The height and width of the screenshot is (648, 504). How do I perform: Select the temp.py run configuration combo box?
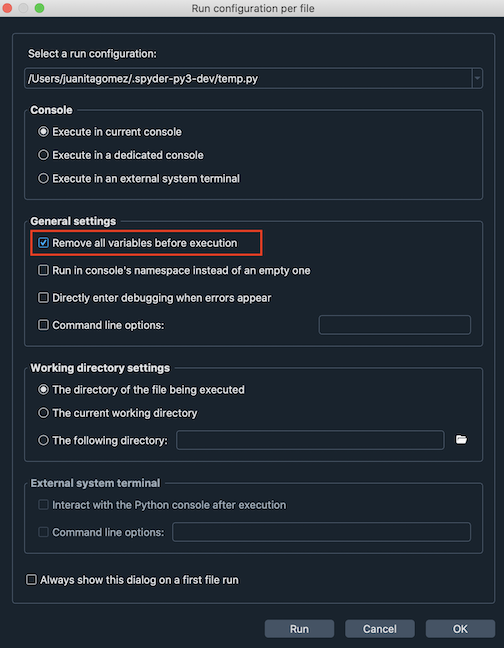coord(253,78)
